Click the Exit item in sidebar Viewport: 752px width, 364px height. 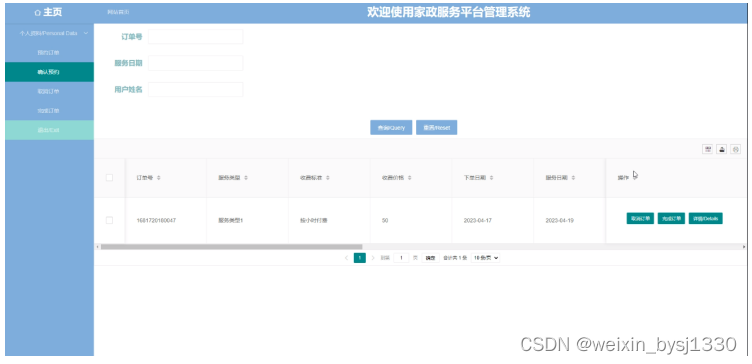pos(48,130)
